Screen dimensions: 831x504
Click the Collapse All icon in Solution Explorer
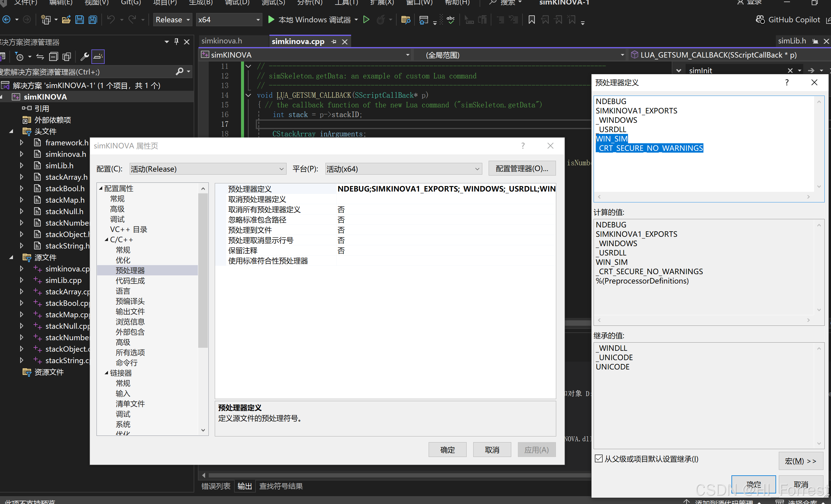click(54, 57)
